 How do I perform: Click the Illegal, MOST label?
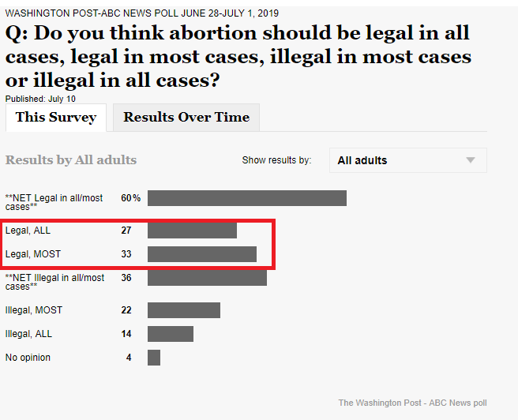[34, 310]
